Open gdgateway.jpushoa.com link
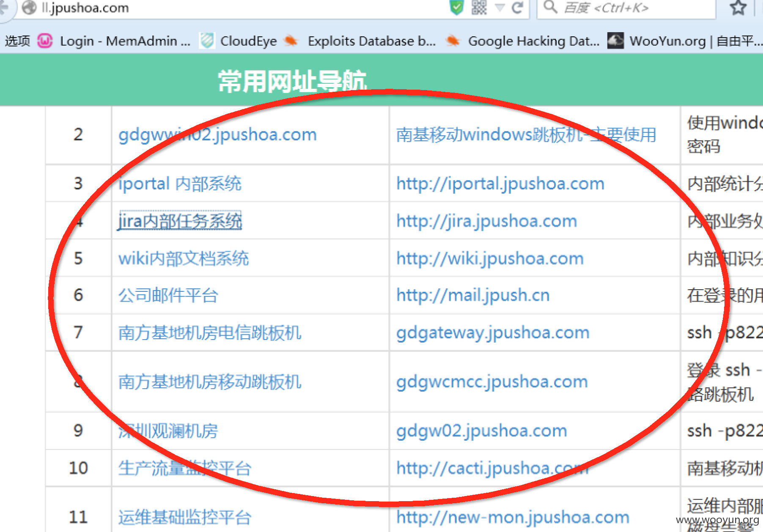 click(x=493, y=332)
